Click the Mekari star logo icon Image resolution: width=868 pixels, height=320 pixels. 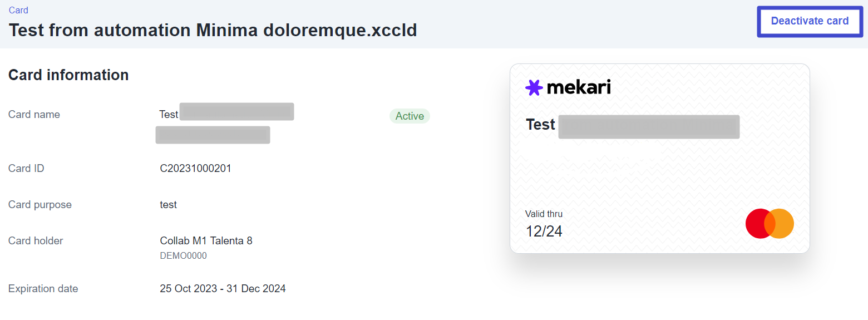coord(534,87)
